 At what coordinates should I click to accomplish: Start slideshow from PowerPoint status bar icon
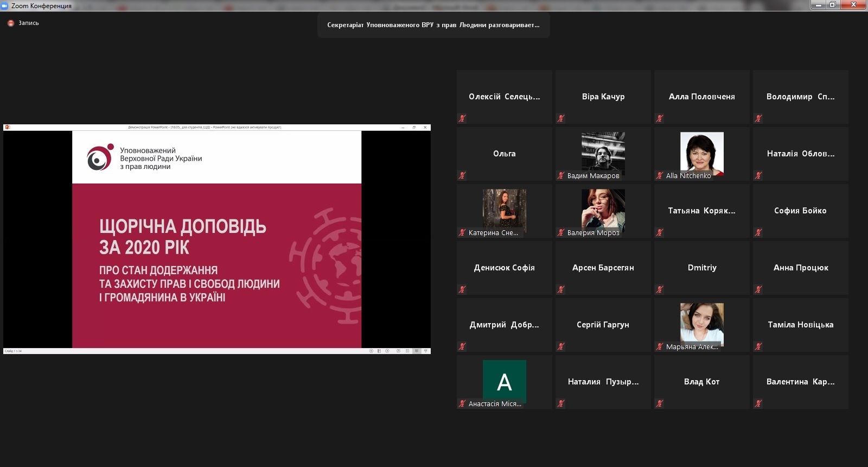coord(426,351)
